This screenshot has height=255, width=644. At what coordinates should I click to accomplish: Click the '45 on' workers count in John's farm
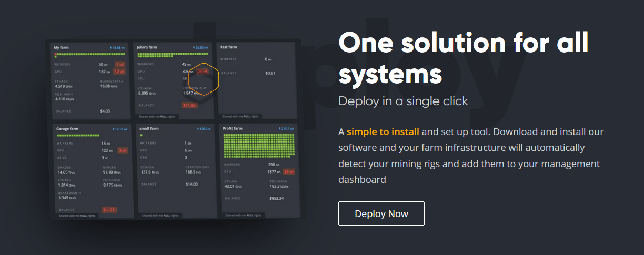click(x=186, y=64)
